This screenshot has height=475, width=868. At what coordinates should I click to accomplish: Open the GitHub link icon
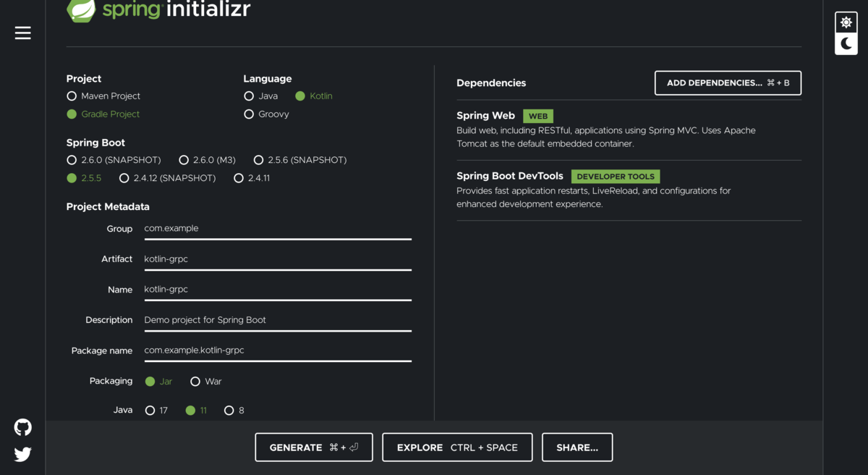[x=23, y=427]
